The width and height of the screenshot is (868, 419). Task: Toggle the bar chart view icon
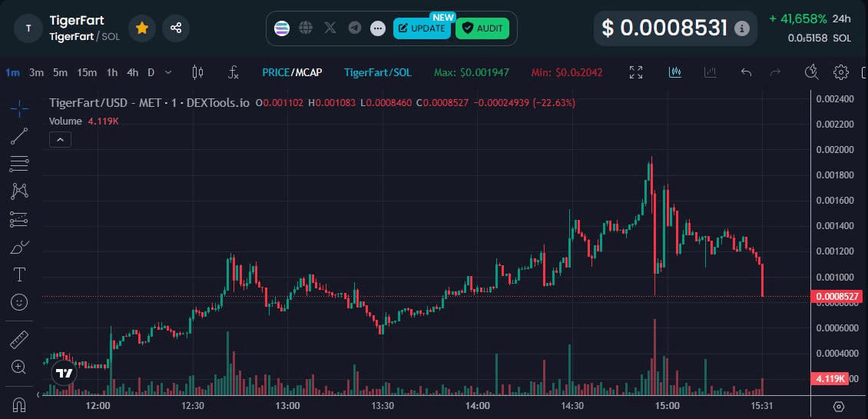pos(710,72)
